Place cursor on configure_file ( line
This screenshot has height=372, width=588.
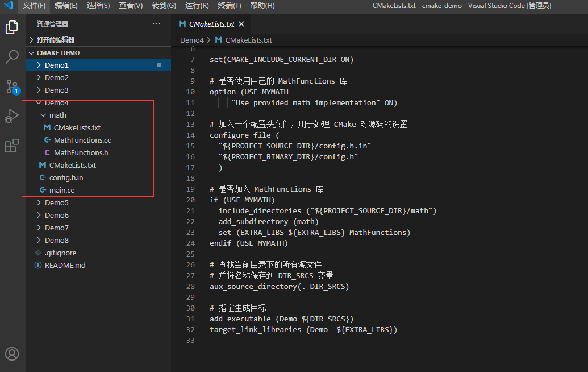click(244, 135)
